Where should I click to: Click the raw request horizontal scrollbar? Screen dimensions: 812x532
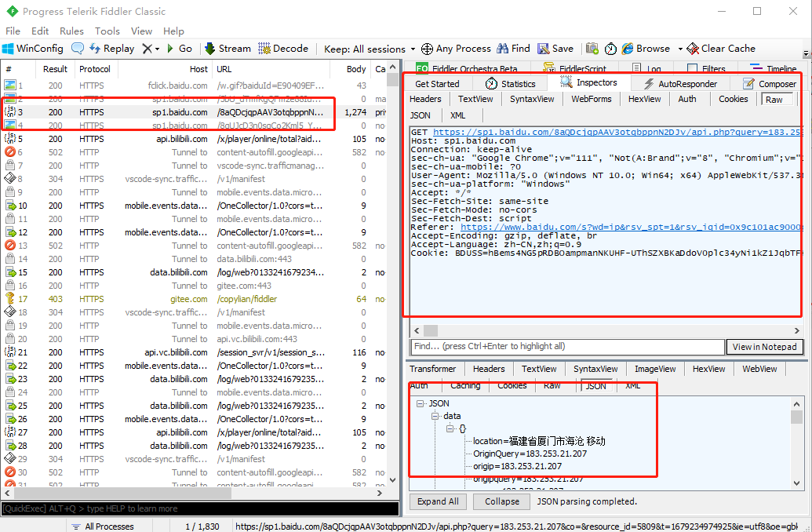coord(606,330)
